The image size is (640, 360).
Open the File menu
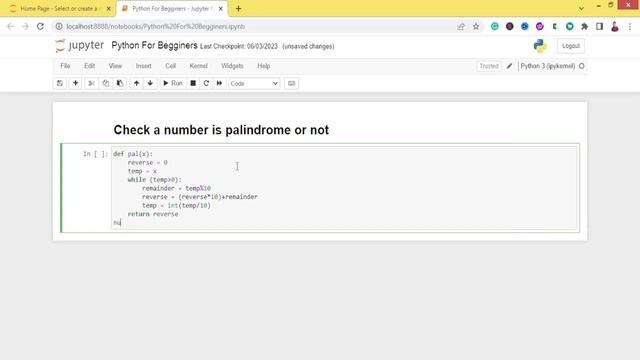point(65,66)
